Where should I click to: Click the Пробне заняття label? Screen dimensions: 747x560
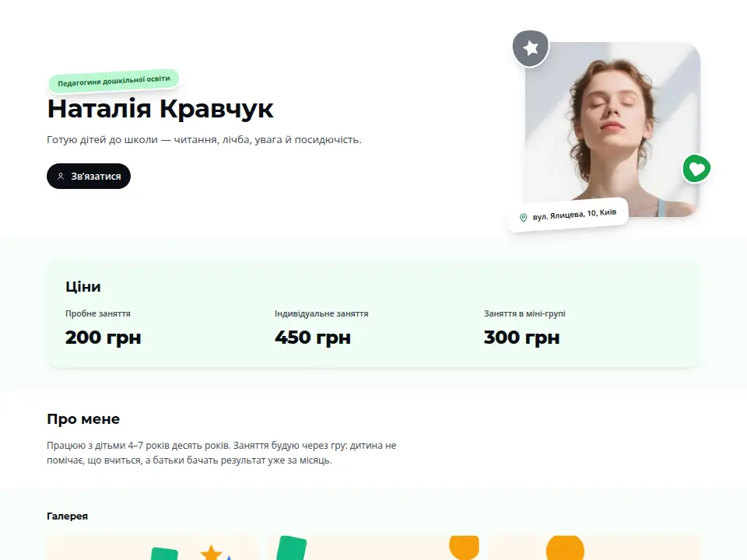tap(98, 313)
